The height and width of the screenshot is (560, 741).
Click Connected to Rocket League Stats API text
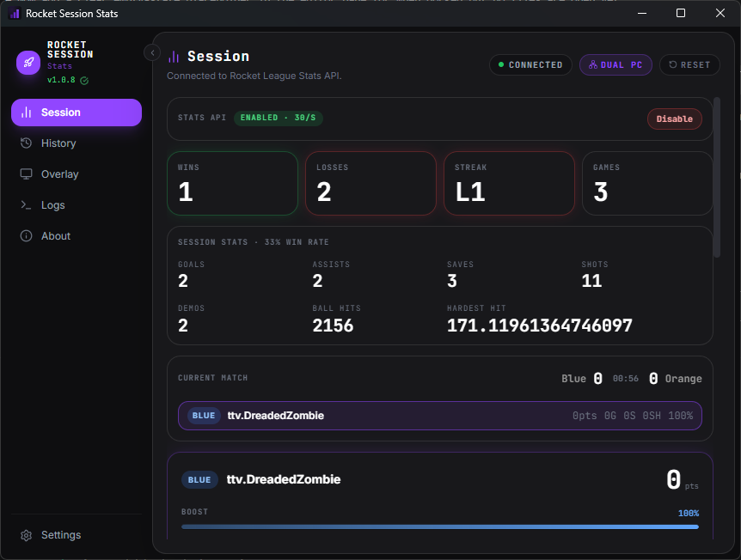tap(254, 76)
